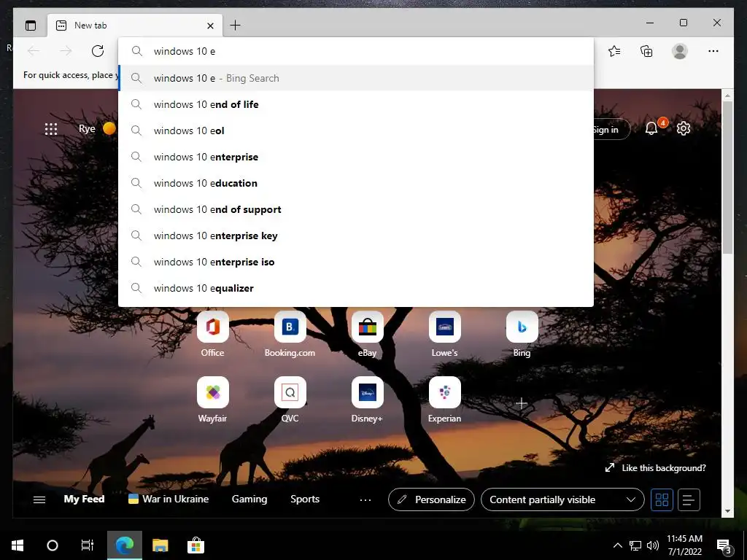Select the Gaming feed tab
Screen dimensions: 747x560
[x=249, y=499]
